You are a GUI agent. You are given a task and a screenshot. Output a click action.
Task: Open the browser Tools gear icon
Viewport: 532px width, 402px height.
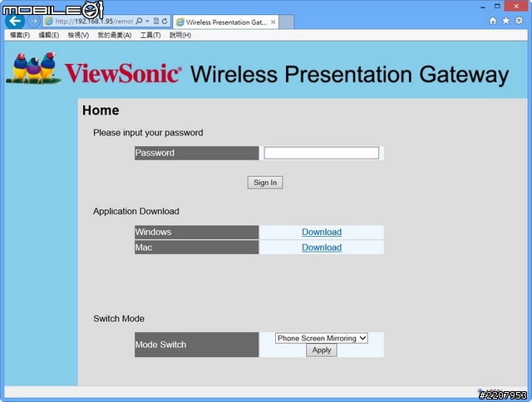click(x=519, y=21)
